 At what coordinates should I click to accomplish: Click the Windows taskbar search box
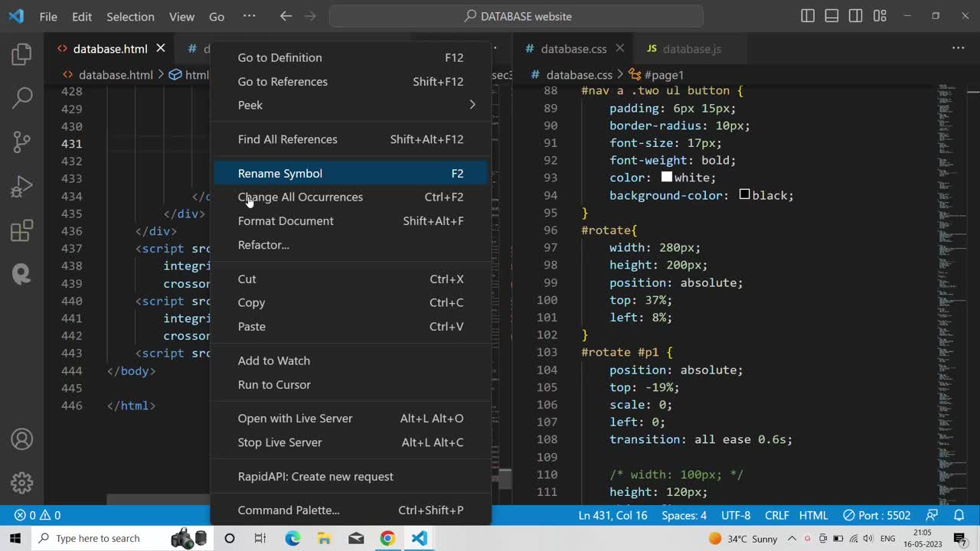[x=98, y=538]
